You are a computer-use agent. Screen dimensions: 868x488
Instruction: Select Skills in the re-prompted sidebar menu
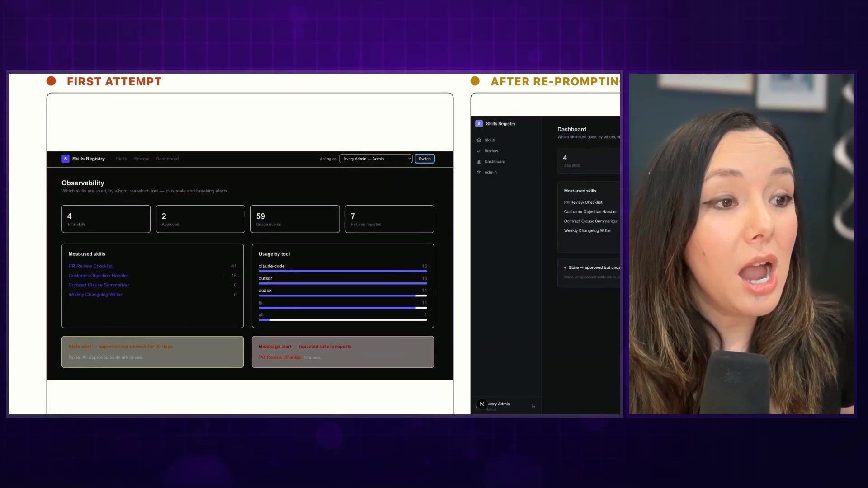pyautogui.click(x=490, y=140)
